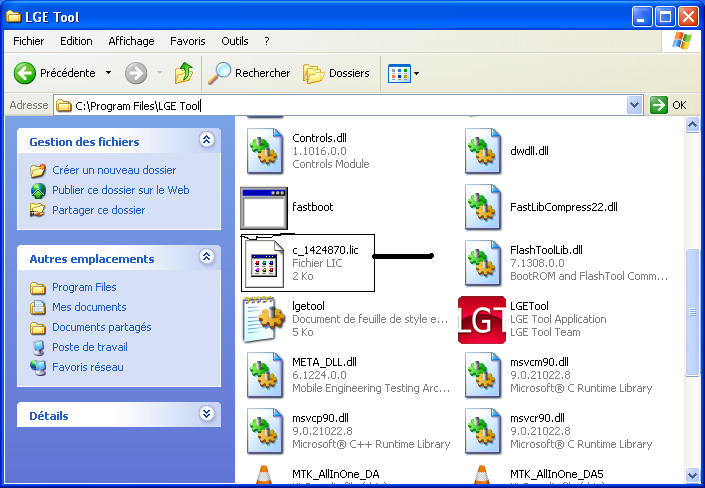The height and width of the screenshot is (488, 705).
Task: Select the MTK_AllInOne_DA5 cone icon
Action: (x=482, y=475)
